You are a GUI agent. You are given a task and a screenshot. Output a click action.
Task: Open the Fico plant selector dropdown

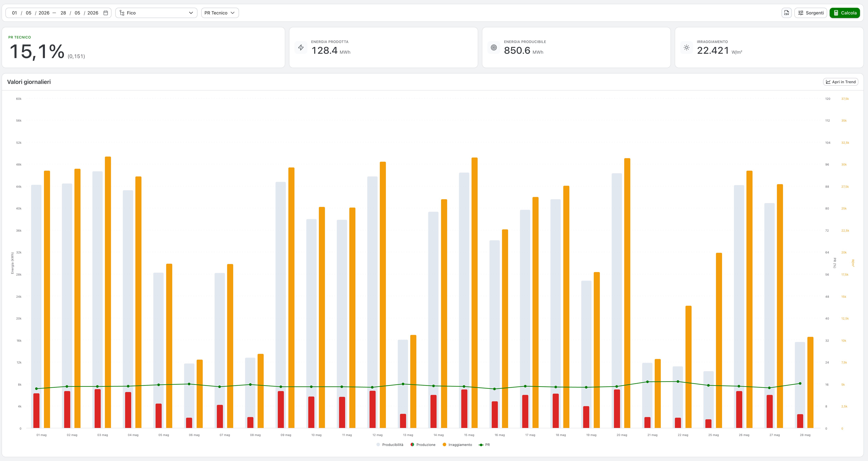click(156, 13)
